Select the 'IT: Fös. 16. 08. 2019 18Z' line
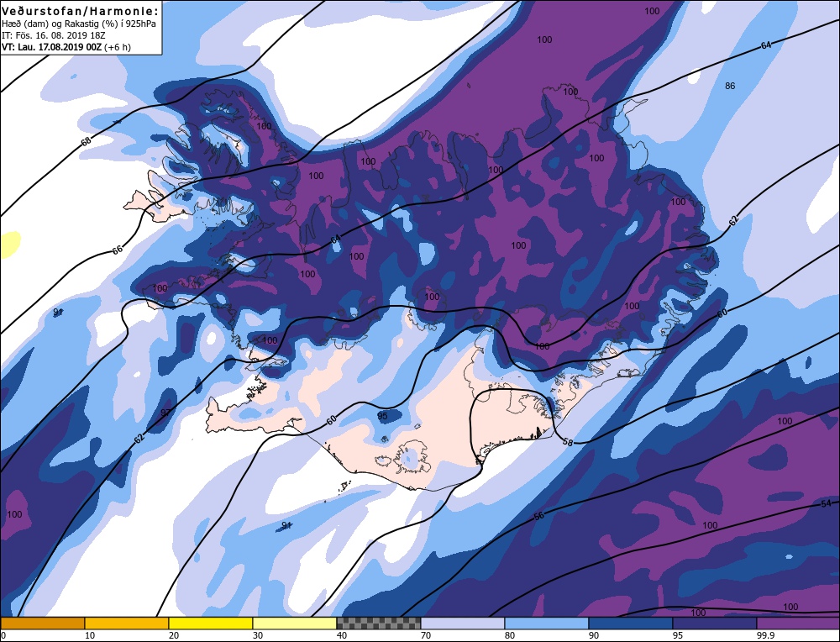Viewport: 840px width, 642px height. click(54, 35)
